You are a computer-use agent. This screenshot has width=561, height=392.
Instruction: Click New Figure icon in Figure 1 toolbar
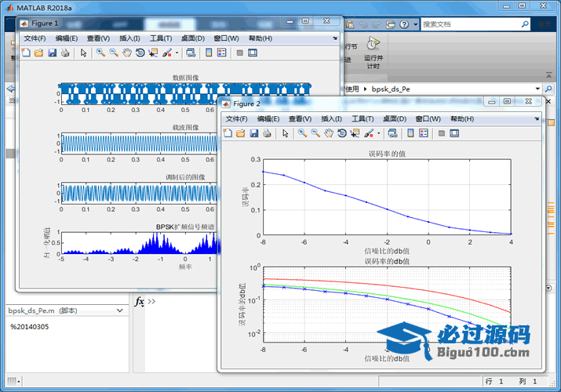(x=25, y=53)
